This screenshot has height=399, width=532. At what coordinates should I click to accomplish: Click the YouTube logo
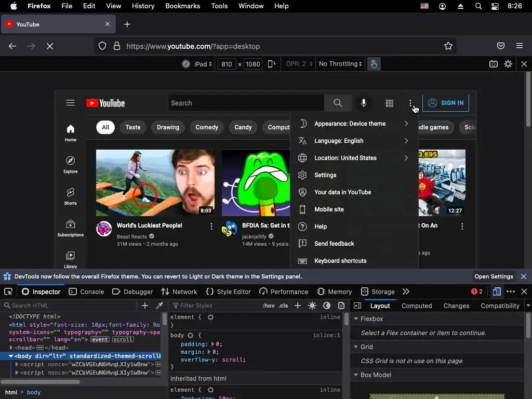coord(105,103)
